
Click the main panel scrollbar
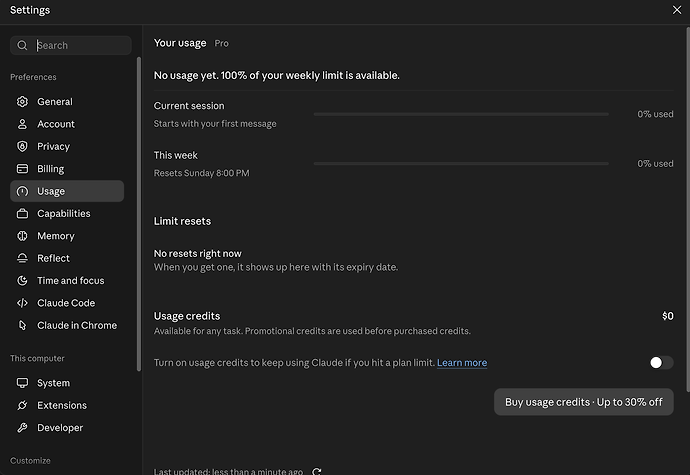[x=688, y=209]
